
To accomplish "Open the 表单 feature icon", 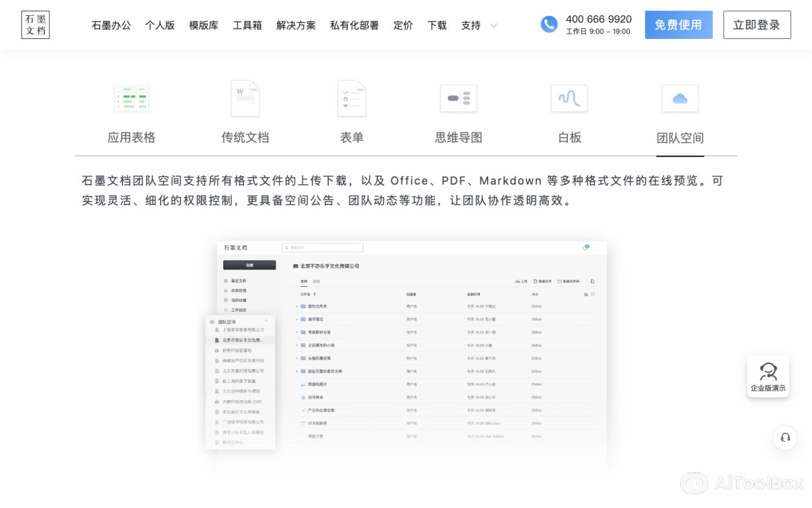I will point(351,98).
